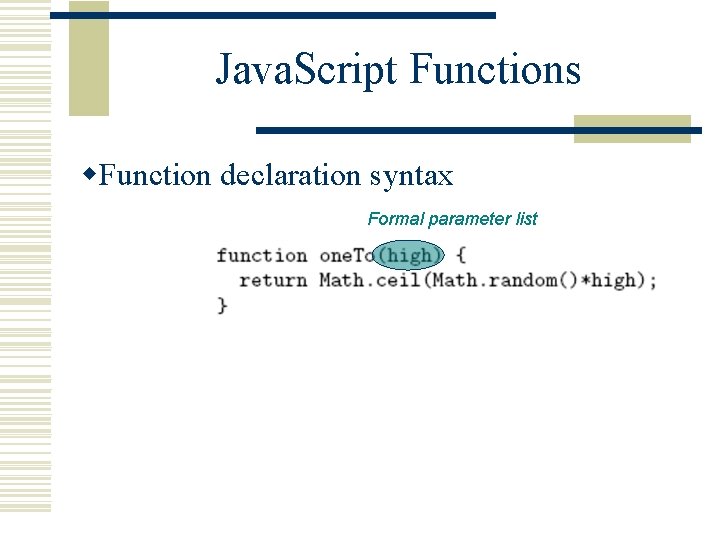Click the 'return Math.ceil(Math.random()*high);' line
The width and height of the screenshot is (720, 540).
click(448, 280)
